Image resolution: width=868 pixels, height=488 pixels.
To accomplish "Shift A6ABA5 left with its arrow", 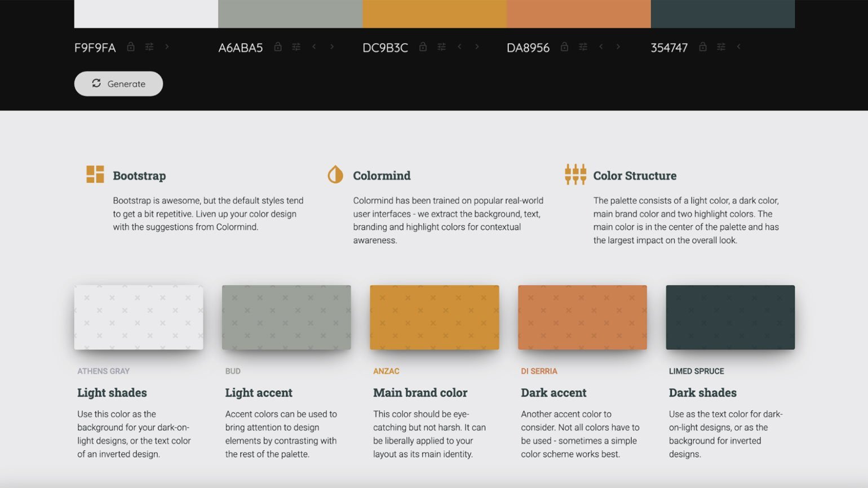I will (314, 47).
